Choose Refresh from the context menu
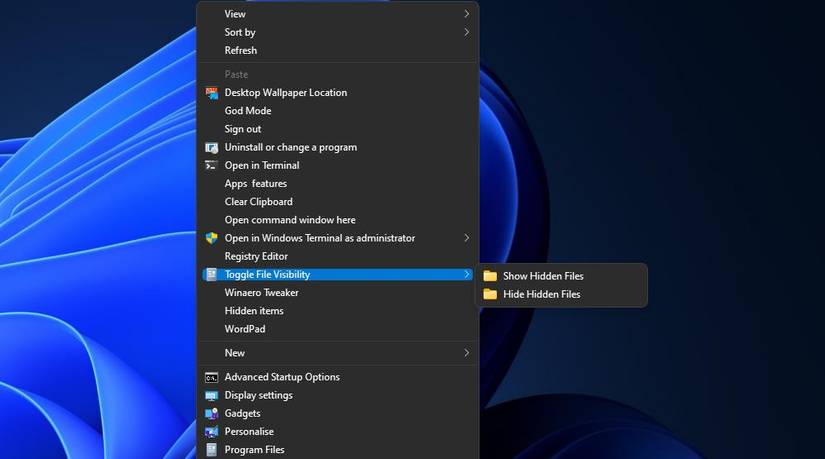This screenshot has width=825, height=459. [x=338, y=51]
